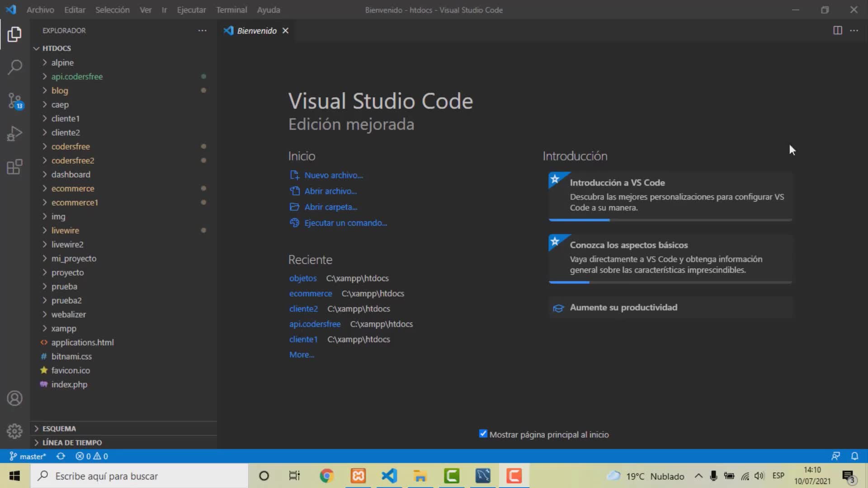
Task: Open the Run and Debug view
Action: [x=14, y=134]
